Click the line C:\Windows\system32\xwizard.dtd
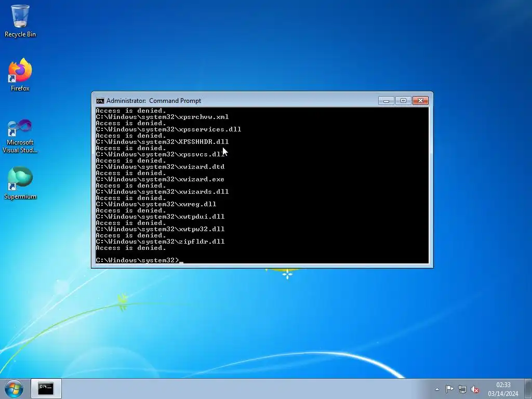Viewport: 532px width, 399px height. click(160, 167)
